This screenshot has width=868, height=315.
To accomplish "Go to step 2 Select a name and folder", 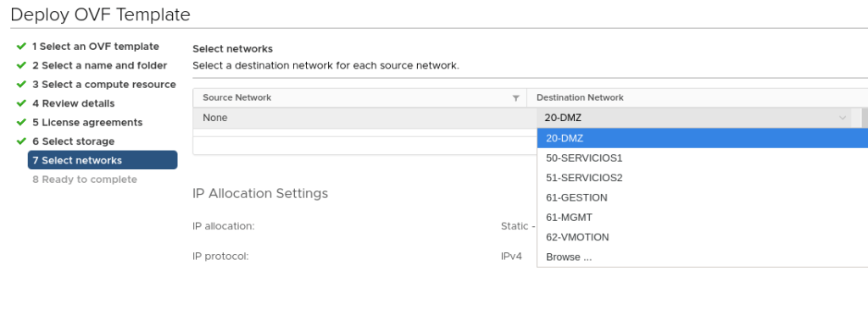I will (99, 66).
